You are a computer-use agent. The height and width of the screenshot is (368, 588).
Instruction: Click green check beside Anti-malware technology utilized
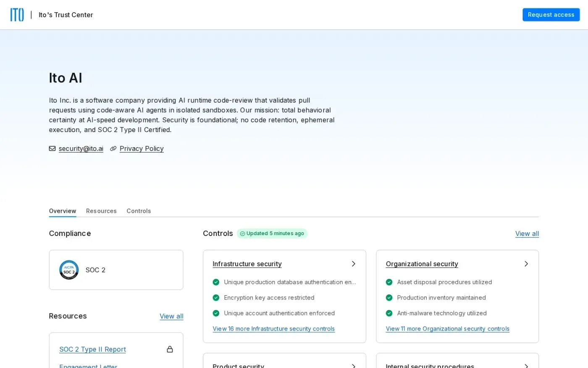tap(389, 313)
